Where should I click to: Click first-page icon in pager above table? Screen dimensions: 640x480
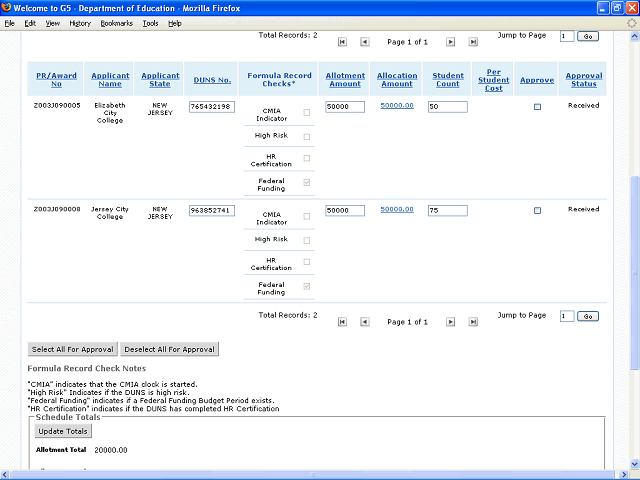[342, 42]
